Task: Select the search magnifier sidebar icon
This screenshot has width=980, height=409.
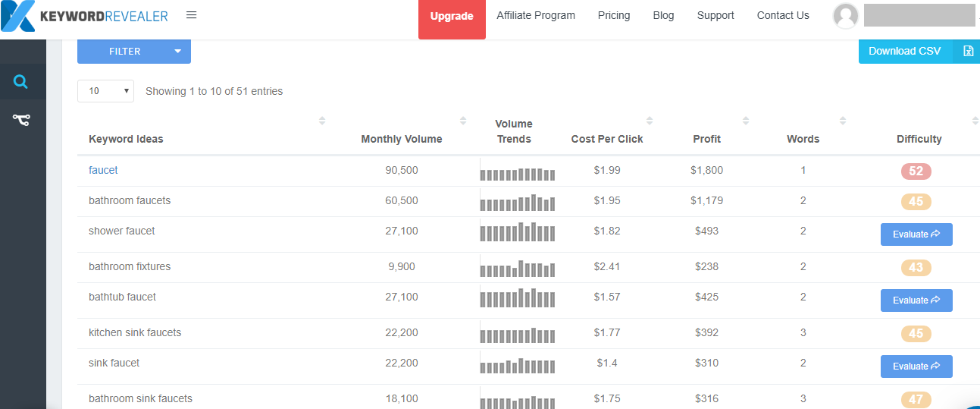Action: coord(21,82)
